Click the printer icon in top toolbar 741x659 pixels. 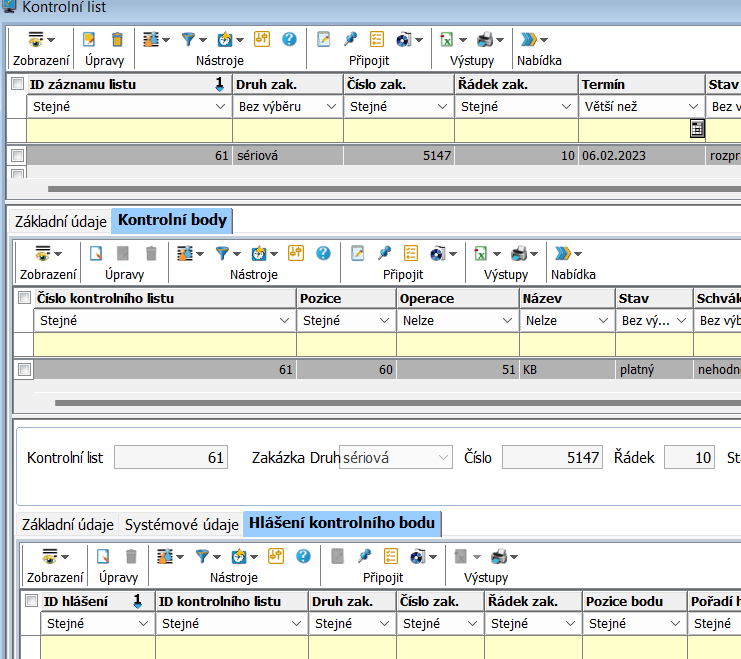click(x=485, y=40)
